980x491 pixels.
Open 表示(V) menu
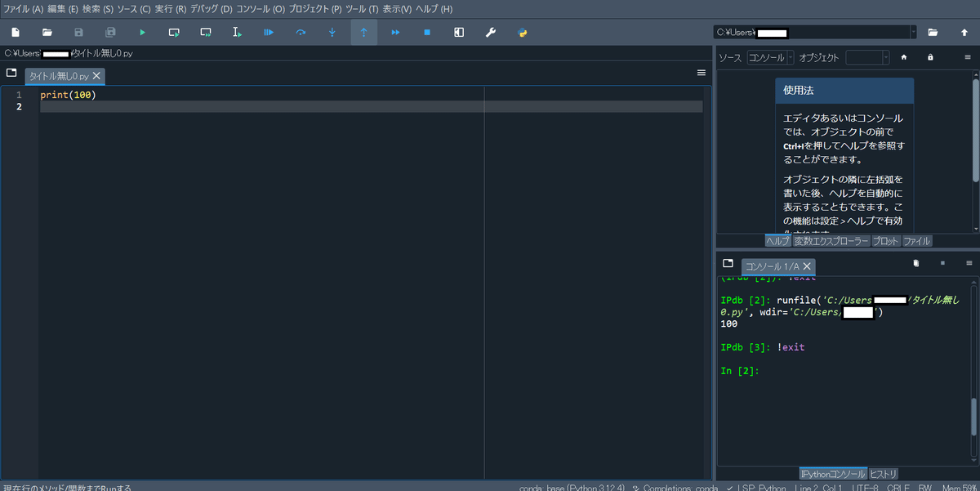(398, 8)
